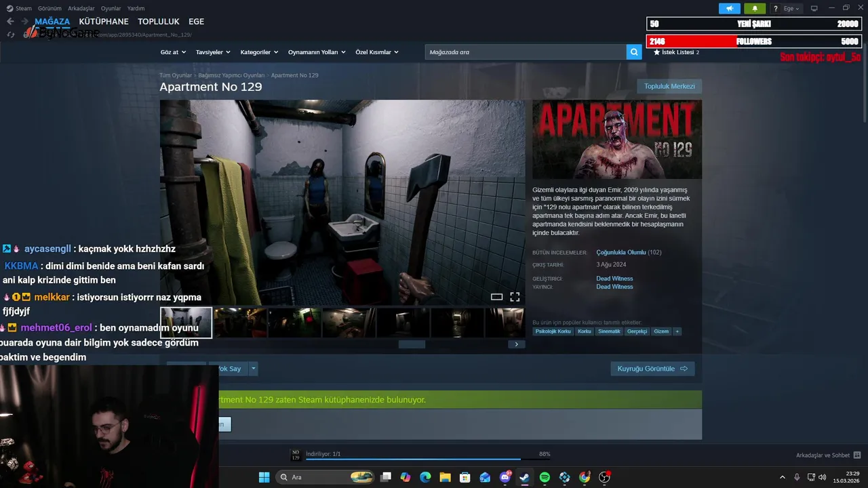
Task: Reload the page with refresh icon
Action: (x=10, y=35)
